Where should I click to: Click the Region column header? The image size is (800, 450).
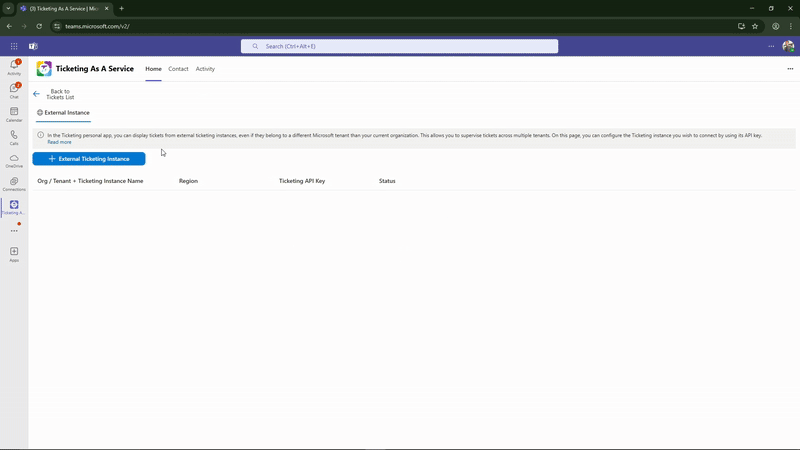point(188,181)
